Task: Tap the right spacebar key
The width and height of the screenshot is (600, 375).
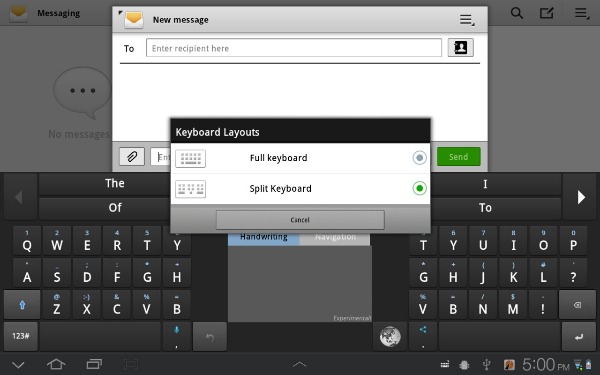Action: (x=499, y=336)
